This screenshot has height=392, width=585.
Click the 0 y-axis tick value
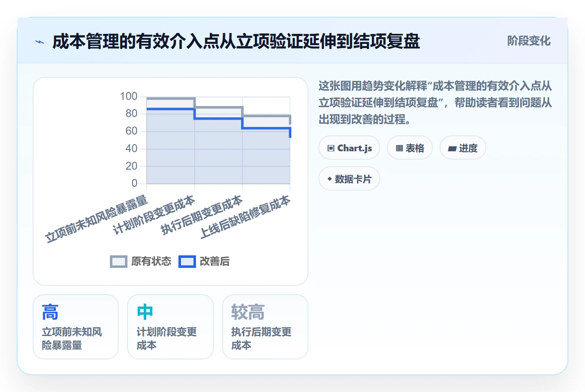135,183
